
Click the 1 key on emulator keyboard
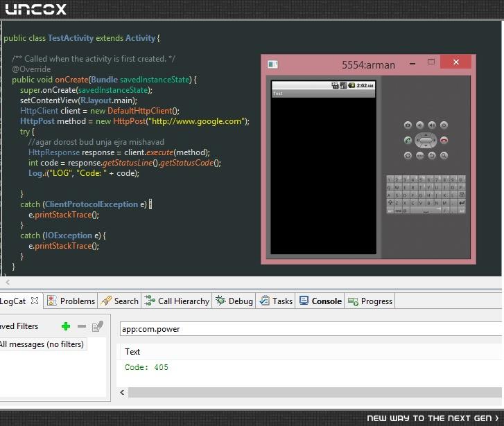click(390, 180)
